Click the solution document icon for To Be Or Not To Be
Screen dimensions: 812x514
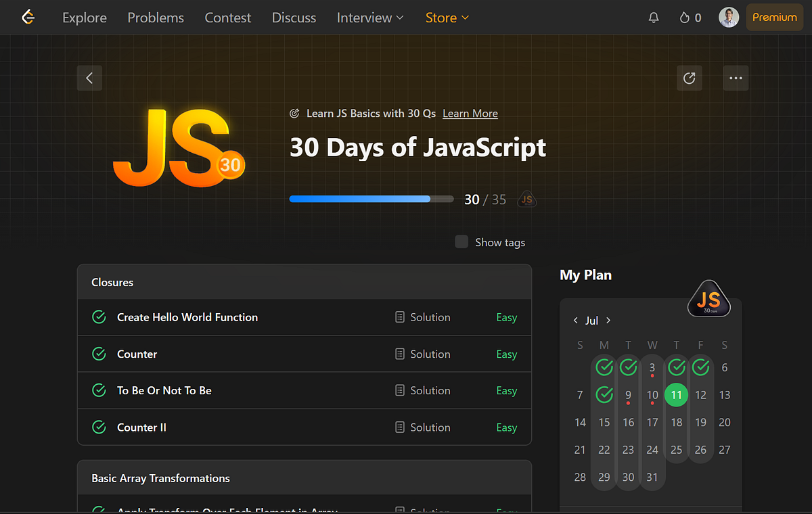point(399,390)
